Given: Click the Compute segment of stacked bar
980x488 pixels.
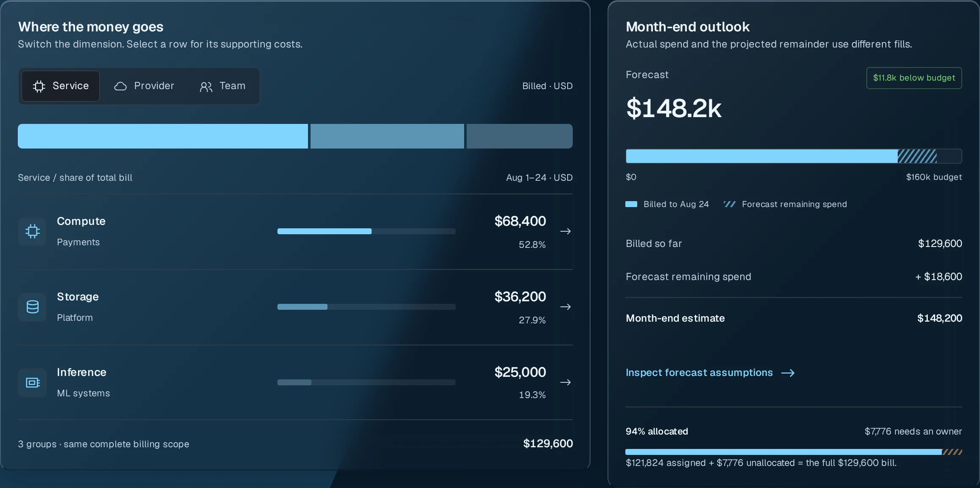Looking at the screenshot, I should click(x=163, y=136).
